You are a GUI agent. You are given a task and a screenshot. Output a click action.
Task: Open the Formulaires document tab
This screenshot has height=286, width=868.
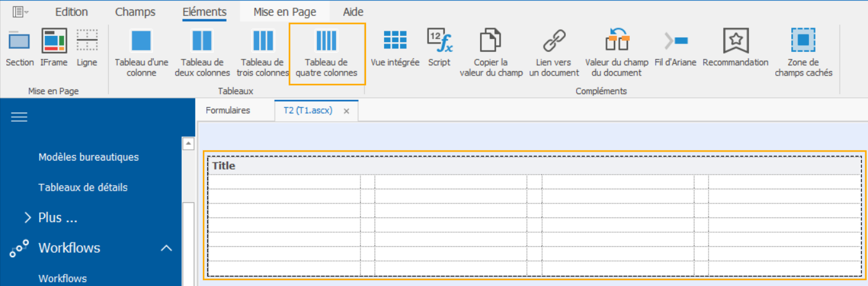point(228,110)
